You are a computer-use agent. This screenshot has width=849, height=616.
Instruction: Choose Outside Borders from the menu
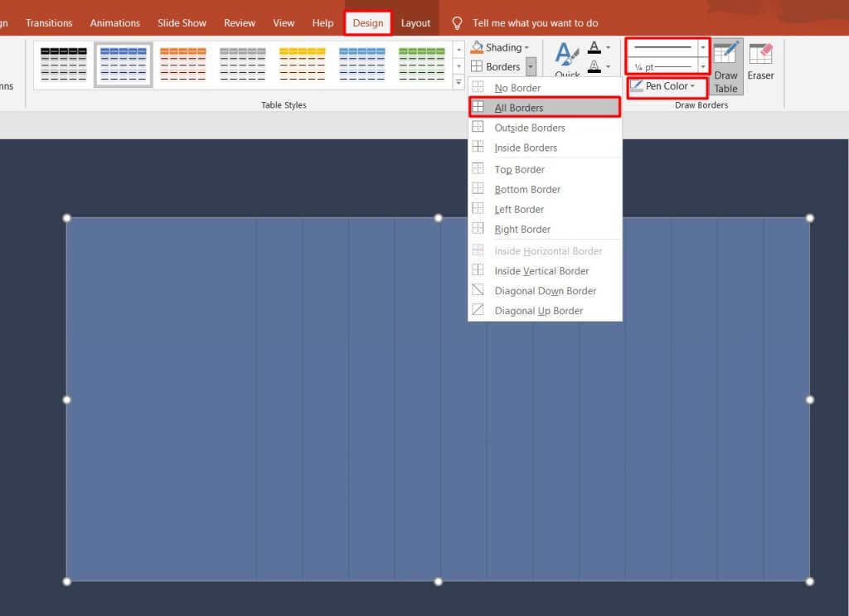[545, 128]
